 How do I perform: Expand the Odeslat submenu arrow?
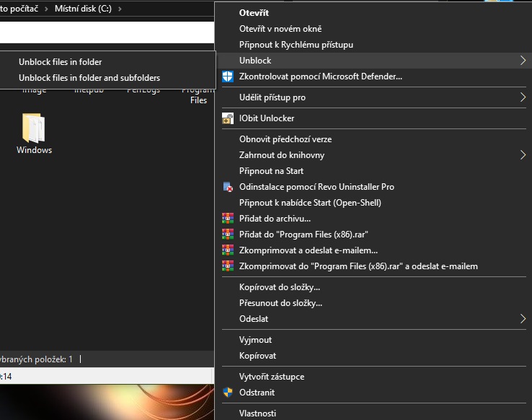[523, 319]
